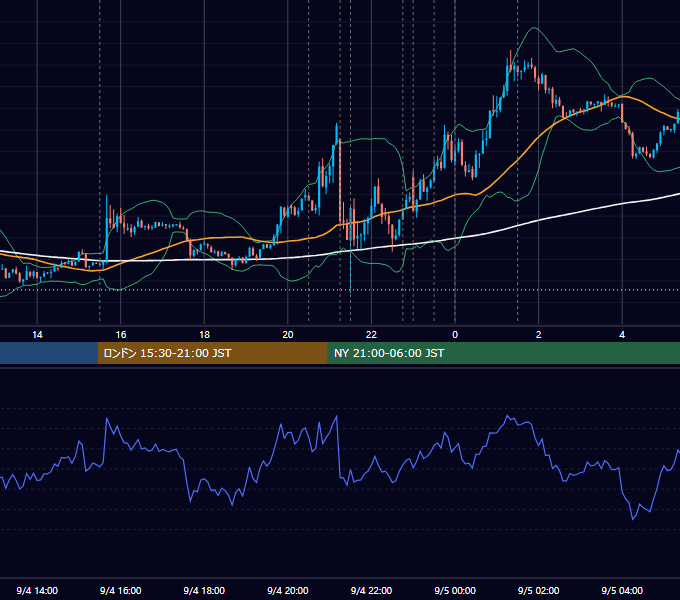Click the NY 21:00-06:00 JST session bar
The width and height of the screenshot is (680, 600).
[504, 353]
